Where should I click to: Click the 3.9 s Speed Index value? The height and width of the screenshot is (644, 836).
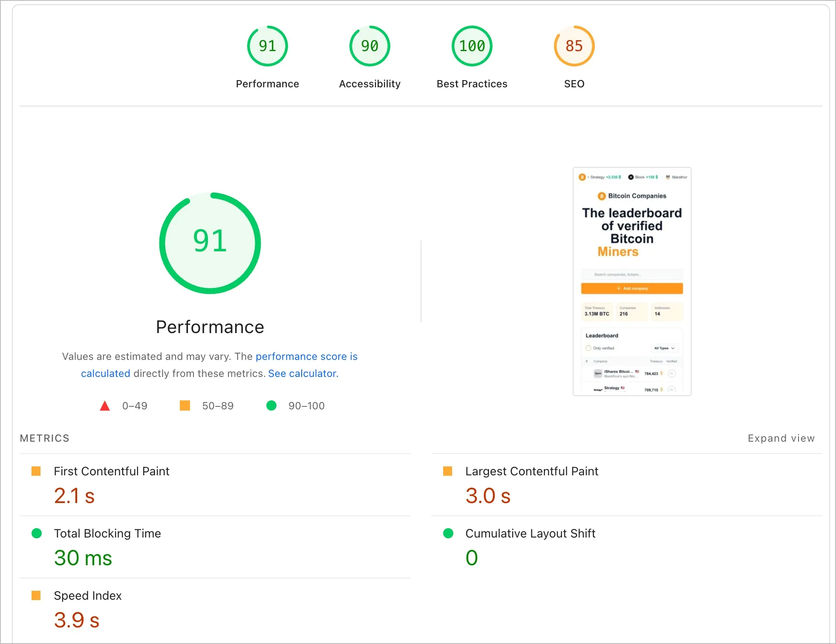click(77, 620)
